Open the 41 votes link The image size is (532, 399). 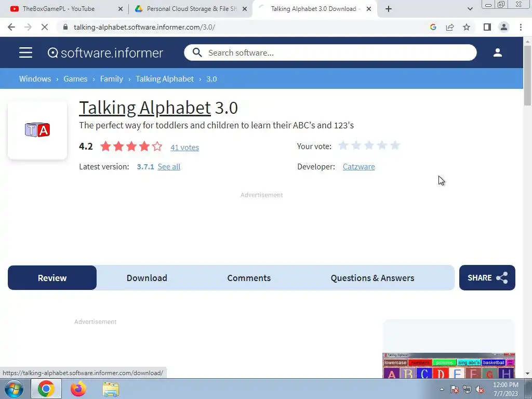[x=184, y=147]
